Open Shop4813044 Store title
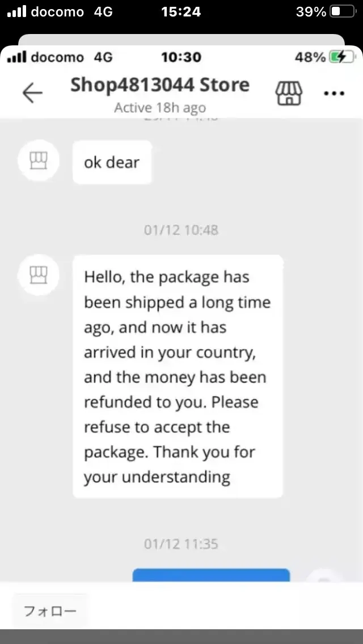363x644 pixels. (x=160, y=85)
